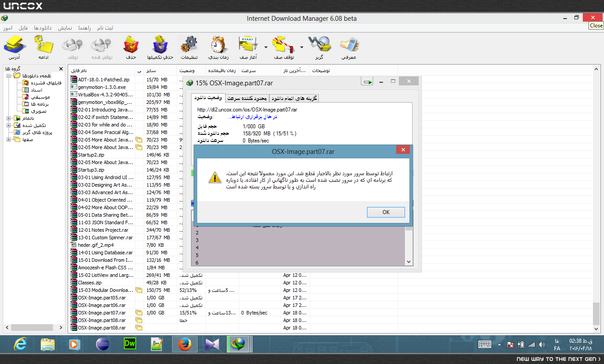Image resolution: width=604 pixels, height=364 pixels.
Task: Select the وضعیت دانلود tab
Action: 208,98
